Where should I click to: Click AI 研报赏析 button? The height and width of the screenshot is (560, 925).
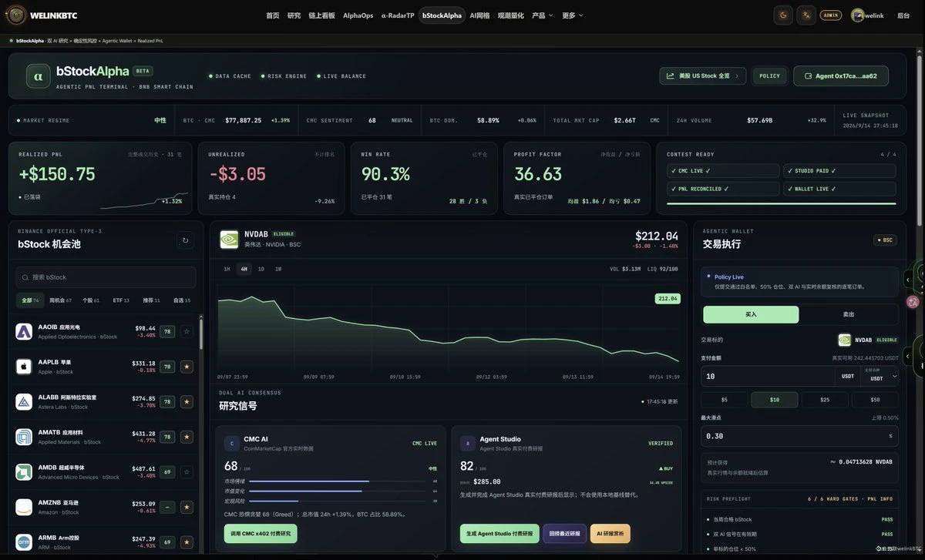click(x=610, y=533)
